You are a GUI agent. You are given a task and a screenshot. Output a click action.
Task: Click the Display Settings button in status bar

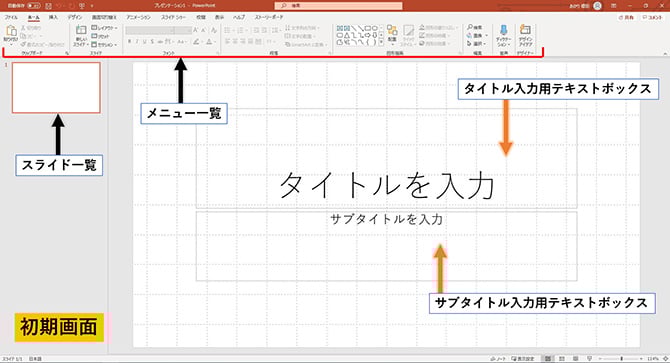523,359
